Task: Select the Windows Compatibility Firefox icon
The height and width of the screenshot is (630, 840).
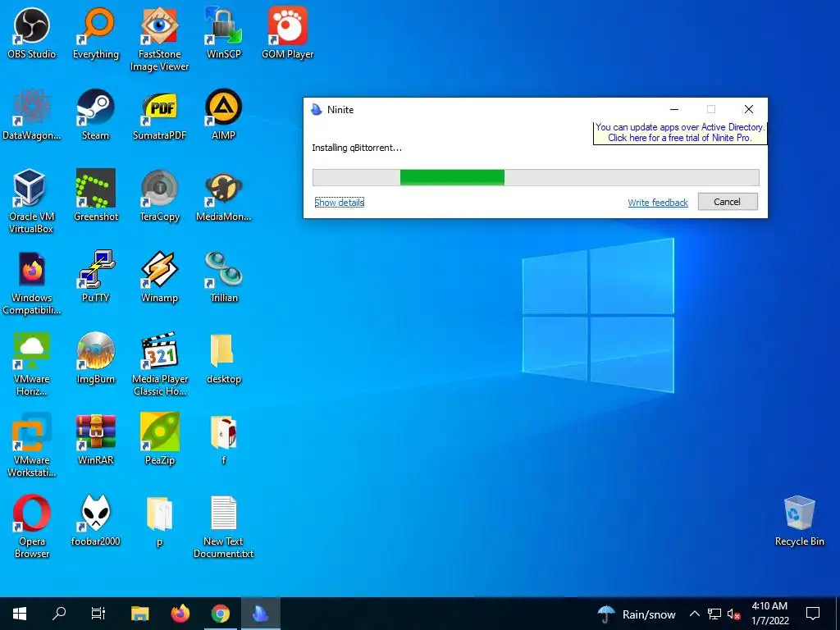Action: point(32,283)
